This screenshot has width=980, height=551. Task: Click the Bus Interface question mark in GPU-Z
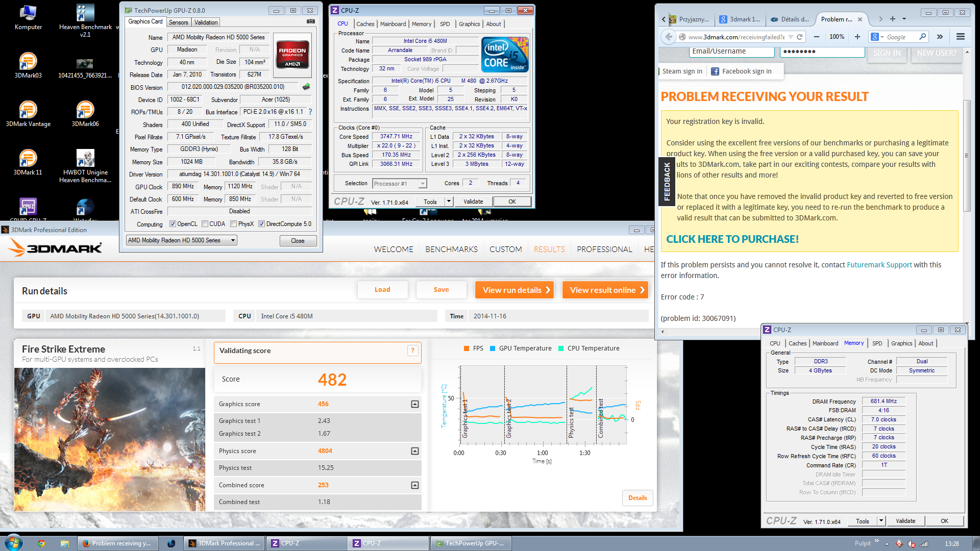pyautogui.click(x=310, y=112)
